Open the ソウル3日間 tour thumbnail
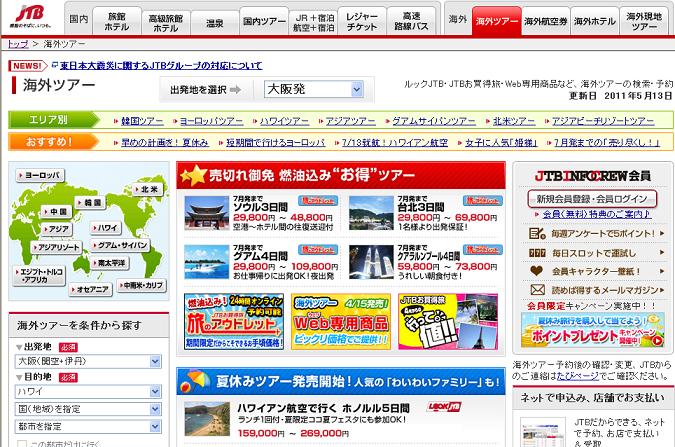 coord(206,213)
